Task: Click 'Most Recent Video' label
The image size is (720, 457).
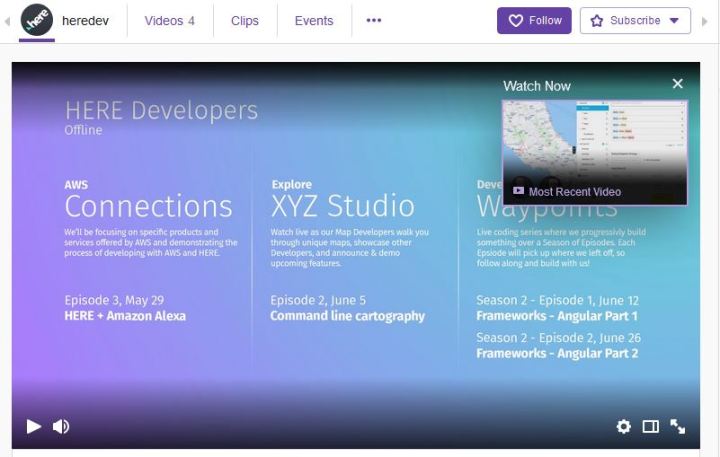Action: [575, 192]
